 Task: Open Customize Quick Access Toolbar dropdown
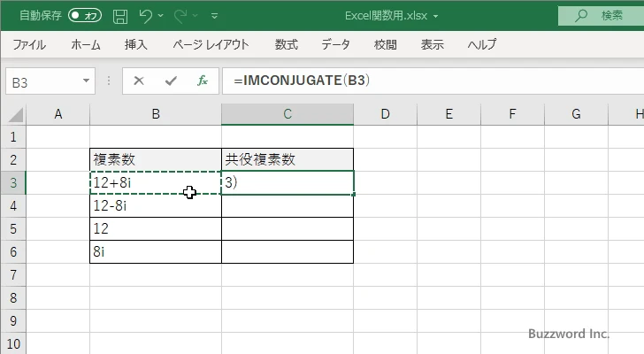click(x=214, y=16)
